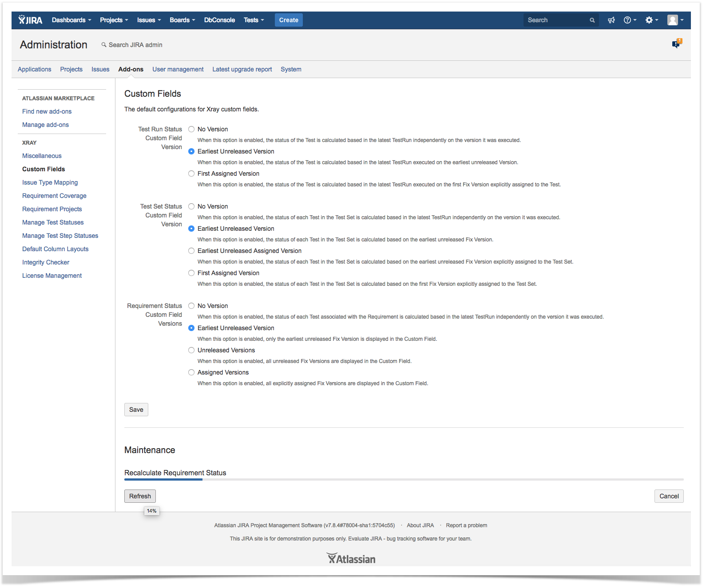Viewport: 706px width, 588px height.
Task: Select First Assigned Version for Test Run Status
Action: tap(191, 174)
